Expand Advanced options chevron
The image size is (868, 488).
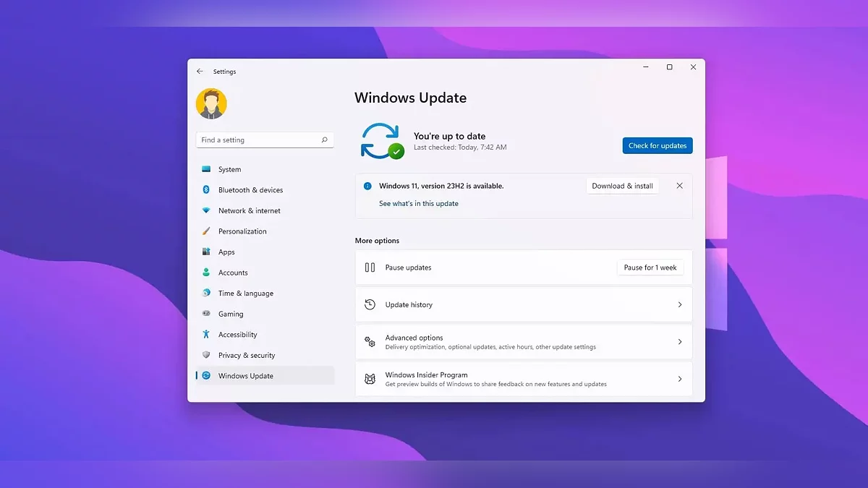[x=680, y=342]
